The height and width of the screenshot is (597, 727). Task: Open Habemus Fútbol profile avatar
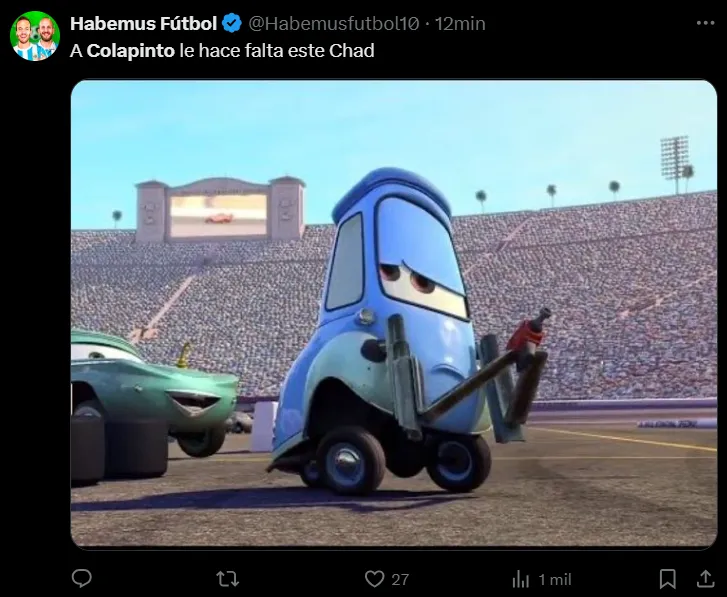(35, 36)
